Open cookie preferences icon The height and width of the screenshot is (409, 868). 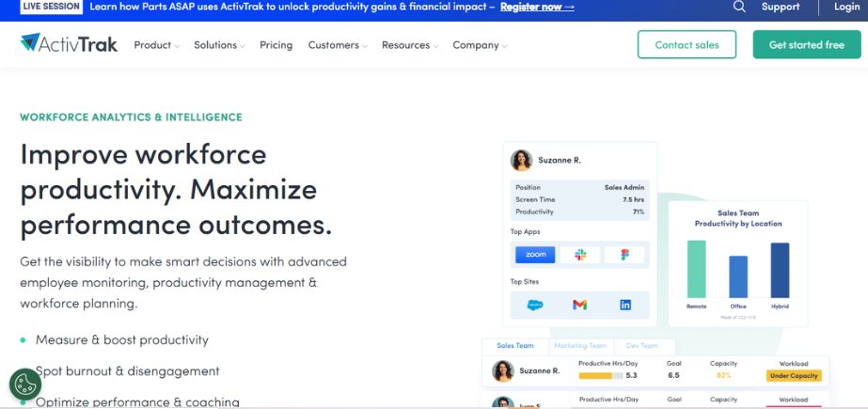[x=25, y=385]
